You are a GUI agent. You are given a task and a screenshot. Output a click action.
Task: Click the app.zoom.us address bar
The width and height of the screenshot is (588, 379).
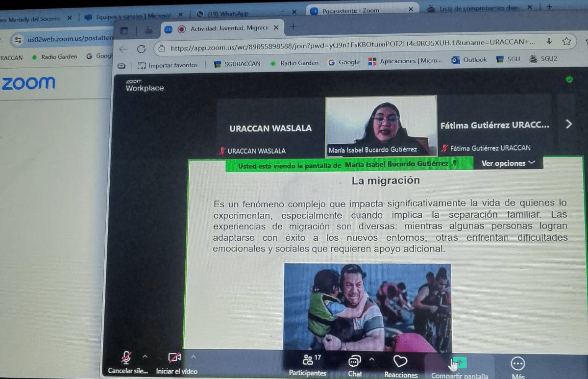click(x=343, y=48)
